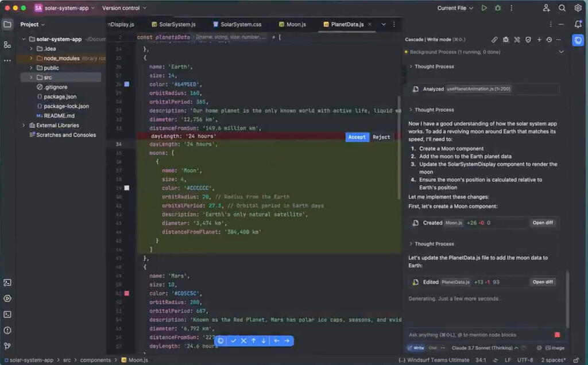Viewport: 588px width, 365px height.
Task: Click the Run button in the top toolbar
Action: (484, 8)
